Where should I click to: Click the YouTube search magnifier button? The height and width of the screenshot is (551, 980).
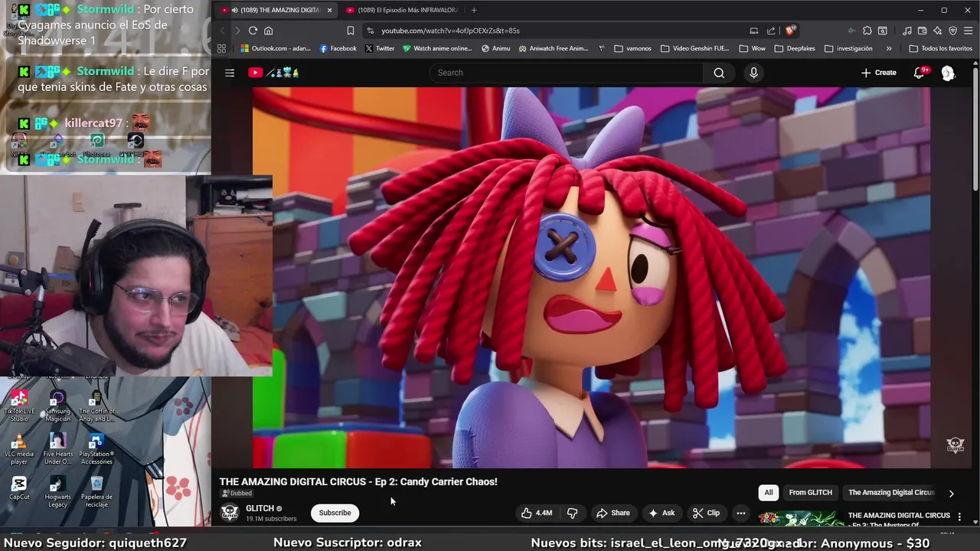pos(719,73)
